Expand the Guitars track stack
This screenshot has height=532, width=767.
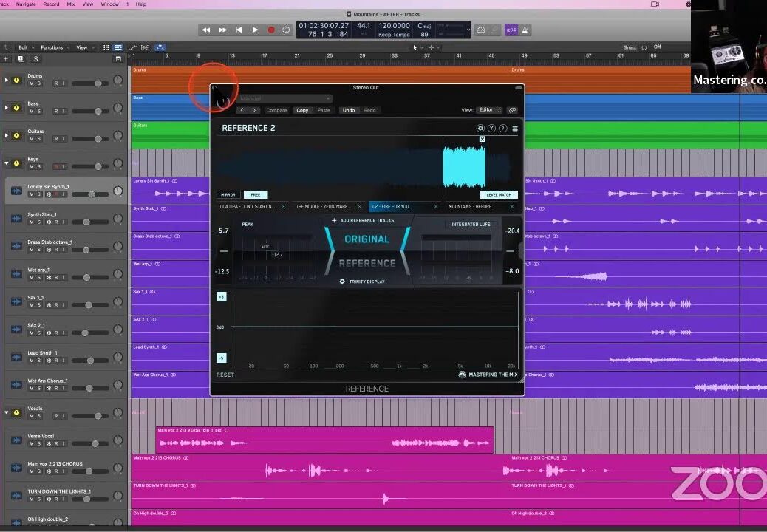[7, 135]
